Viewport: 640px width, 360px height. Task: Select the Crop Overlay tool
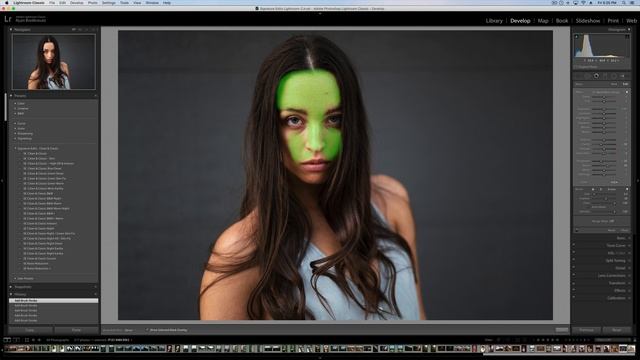tap(579, 76)
